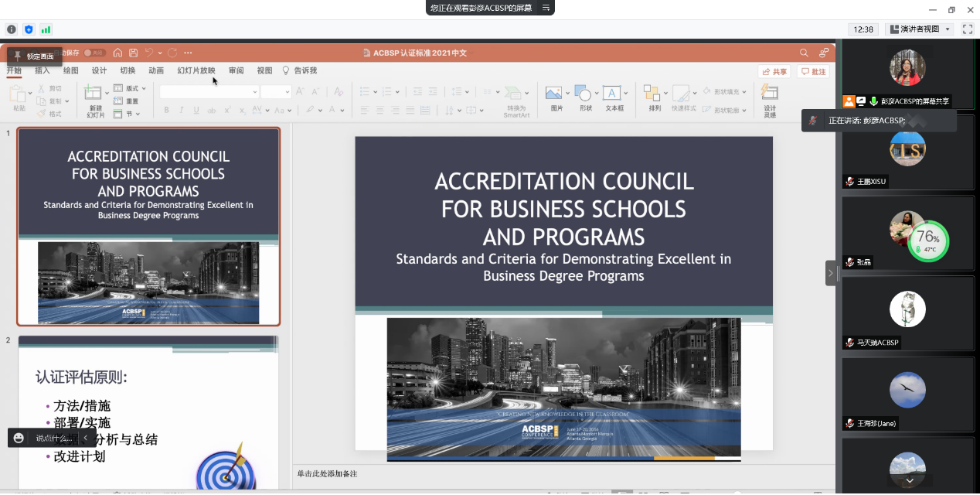The image size is (980, 495).
Task: Click the search magnifier in PowerPoint title bar
Action: [804, 53]
